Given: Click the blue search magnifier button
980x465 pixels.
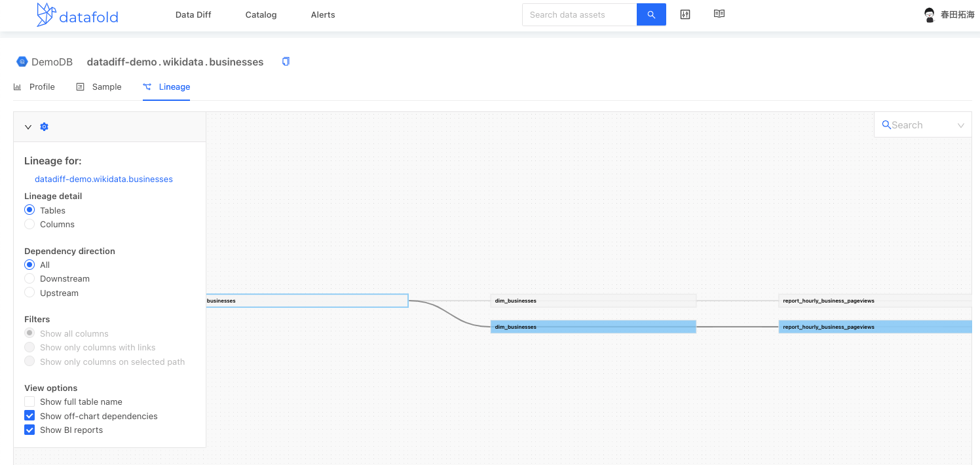Looking at the screenshot, I should [x=650, y=14].
